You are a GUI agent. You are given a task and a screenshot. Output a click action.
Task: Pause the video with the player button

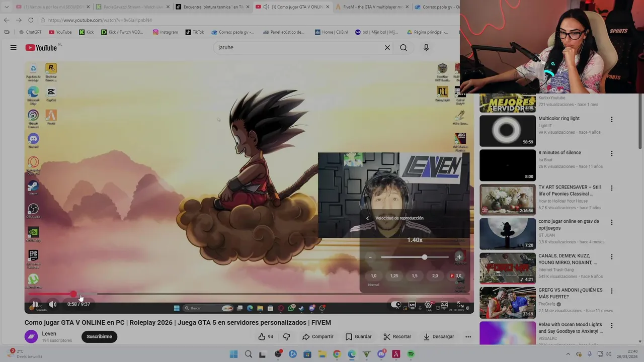(35, 304)
